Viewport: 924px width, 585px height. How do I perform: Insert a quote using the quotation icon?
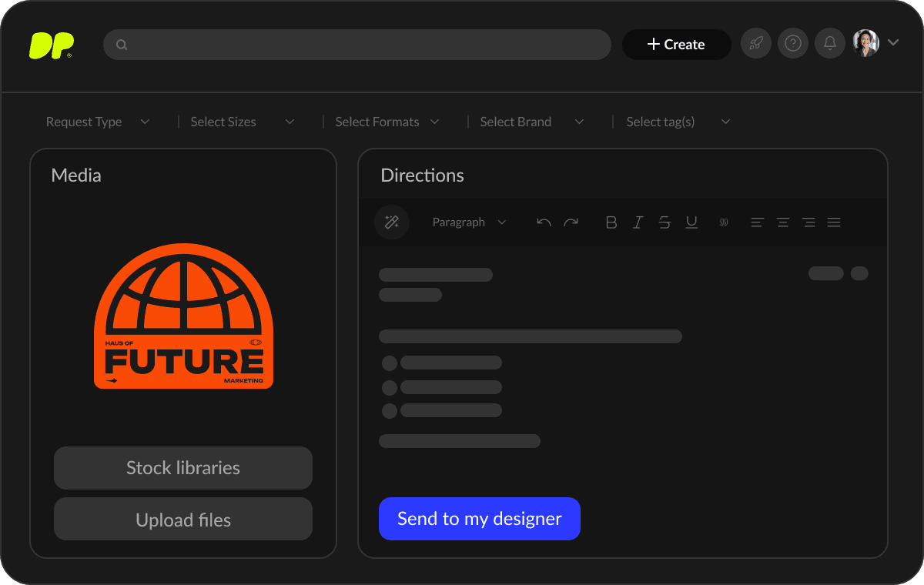(724, 222)
